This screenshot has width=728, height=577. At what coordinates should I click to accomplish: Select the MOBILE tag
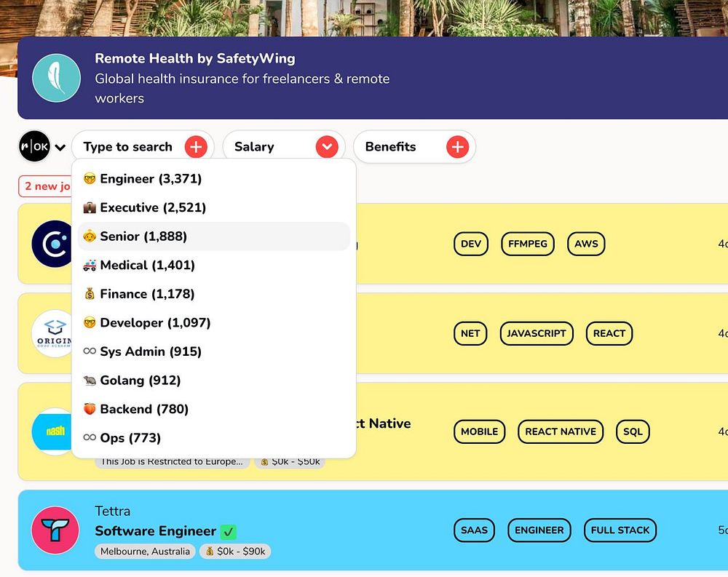click(479, 431)
